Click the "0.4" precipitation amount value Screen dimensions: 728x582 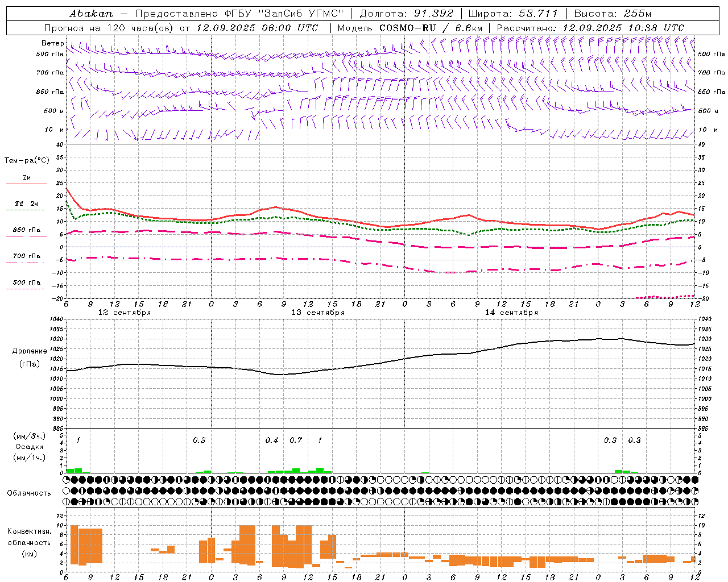click(272, 440)
